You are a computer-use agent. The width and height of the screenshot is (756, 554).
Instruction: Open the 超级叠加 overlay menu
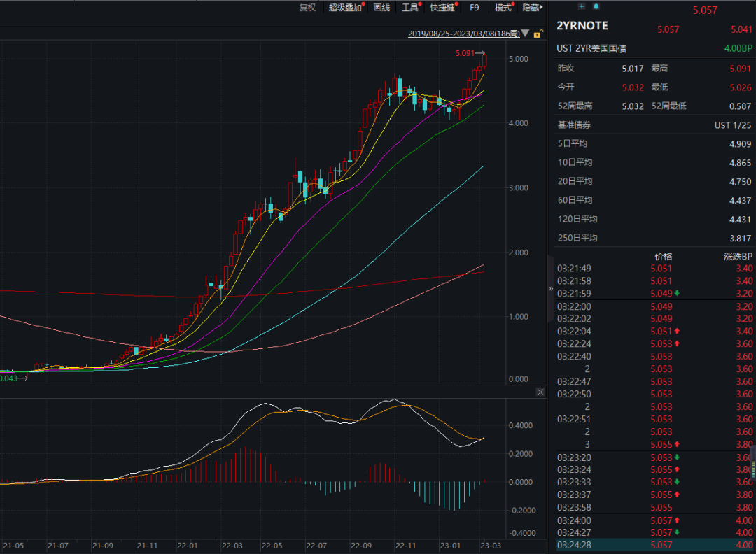[x=344, y=8]
